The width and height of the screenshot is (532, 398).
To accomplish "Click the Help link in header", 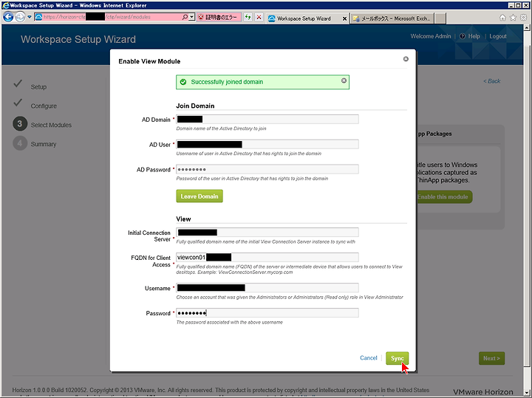I will [x=474, y=36].
